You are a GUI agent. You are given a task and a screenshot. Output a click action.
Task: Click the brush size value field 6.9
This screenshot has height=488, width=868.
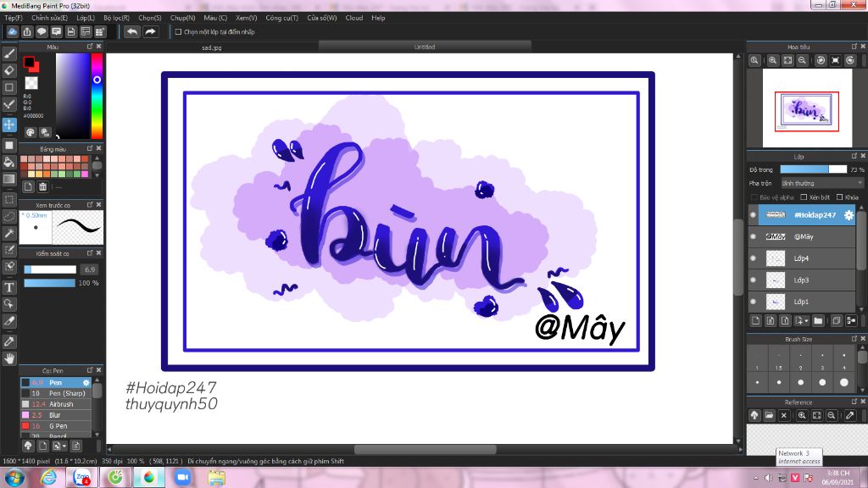(x=90, y=269)
